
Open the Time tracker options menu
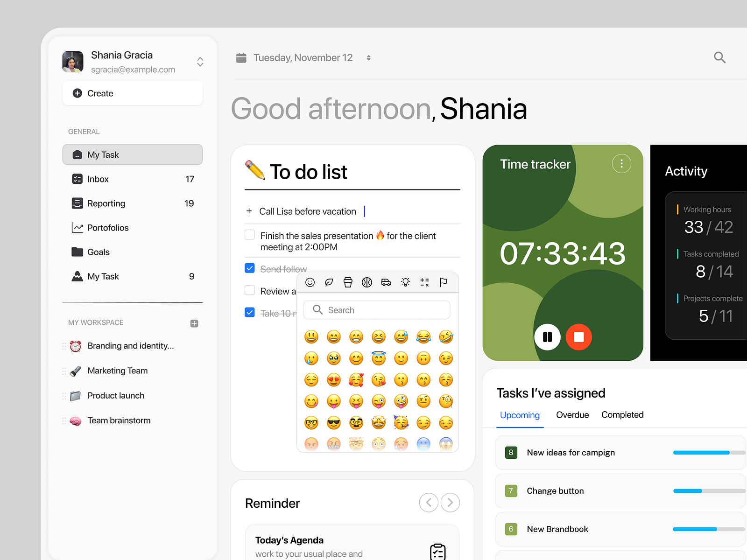[x=621, y=163]
